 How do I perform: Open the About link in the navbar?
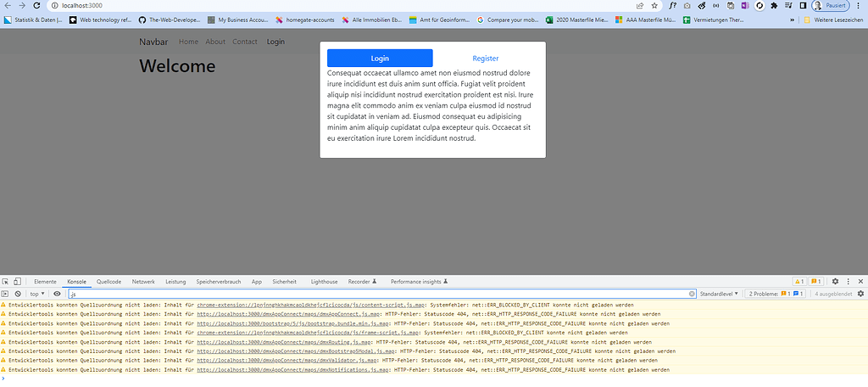[215, 42]
